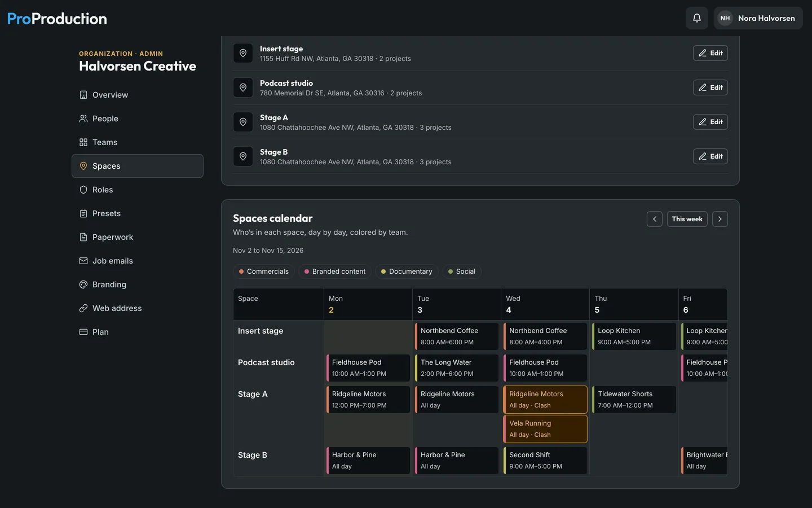Click the Presets clipboard icon in sidebar
812x508 pixels.
click(x=83, y=213)
